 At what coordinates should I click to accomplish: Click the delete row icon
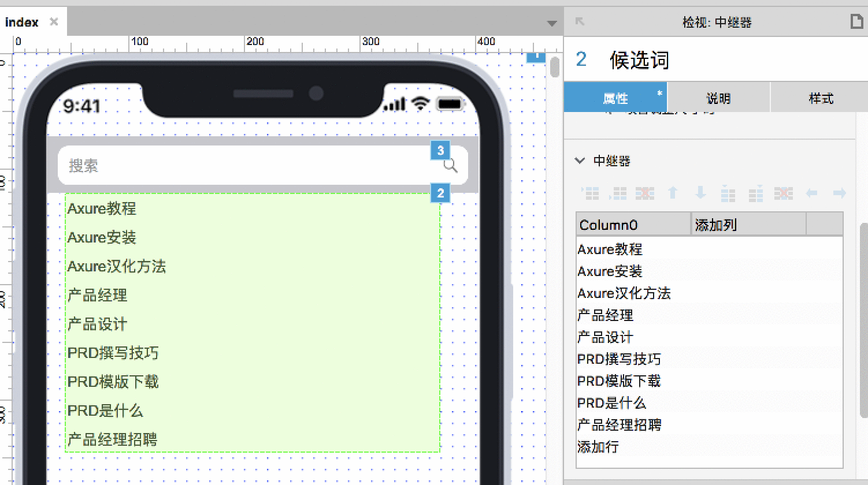click(x=645, y=193)
